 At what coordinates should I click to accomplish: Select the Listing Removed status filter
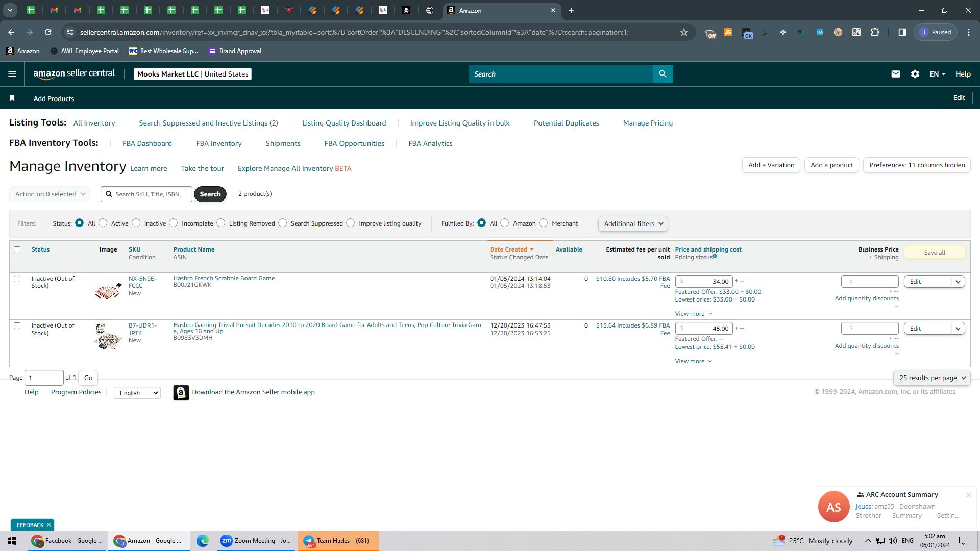point(221,223)
